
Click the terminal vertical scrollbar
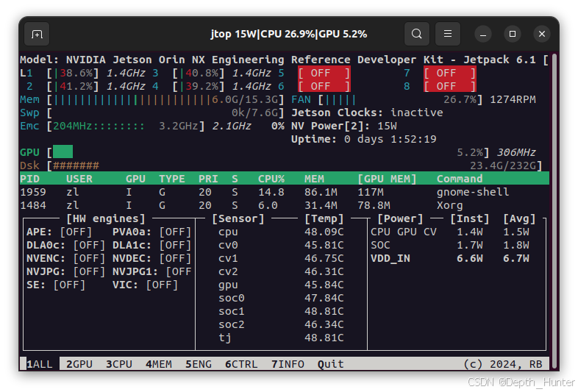[554, 210]
